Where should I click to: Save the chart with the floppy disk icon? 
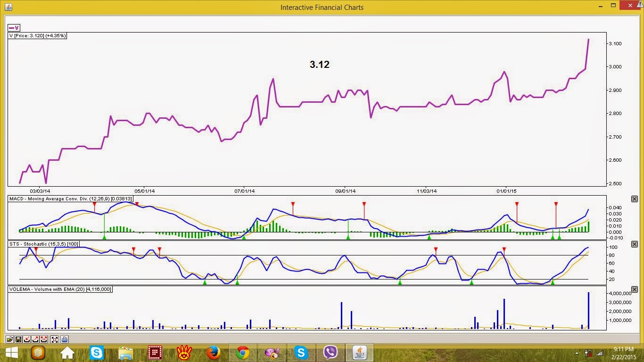tap(18, 339)
